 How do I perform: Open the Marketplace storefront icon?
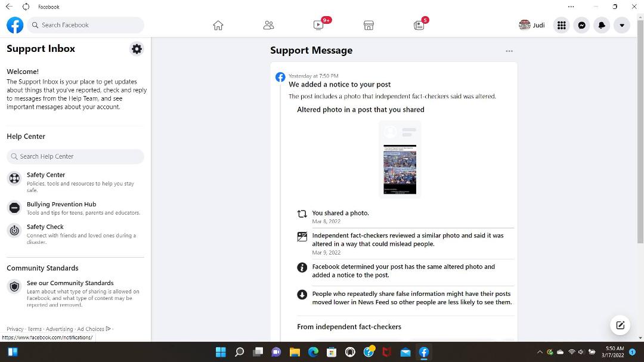coord(369,26)
